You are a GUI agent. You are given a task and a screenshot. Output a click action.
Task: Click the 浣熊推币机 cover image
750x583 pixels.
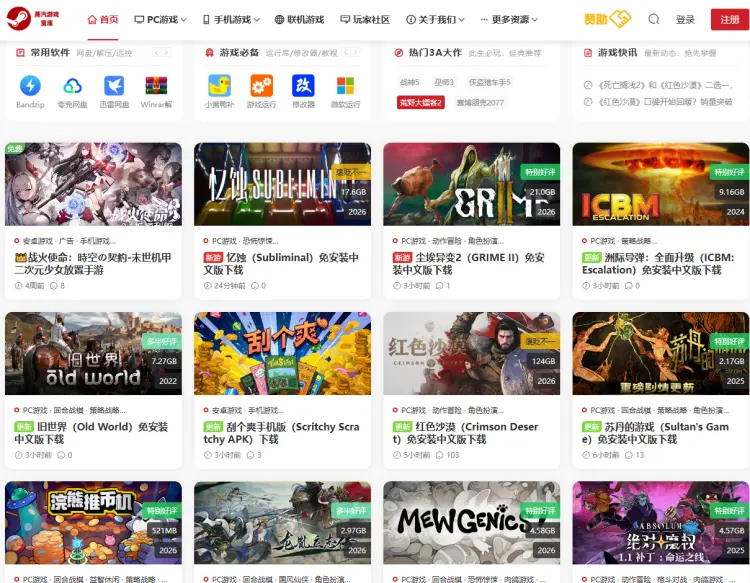[x=93, y=523]
